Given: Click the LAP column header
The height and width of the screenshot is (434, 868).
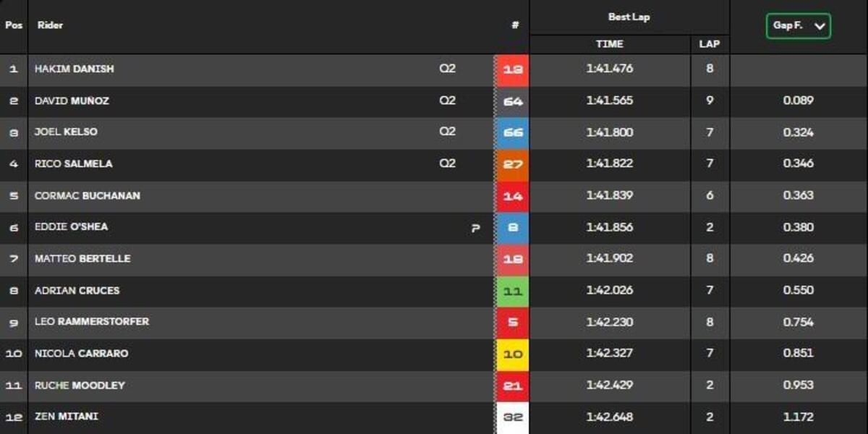Looking at the screenshot, I should click(x=709, y=44).
